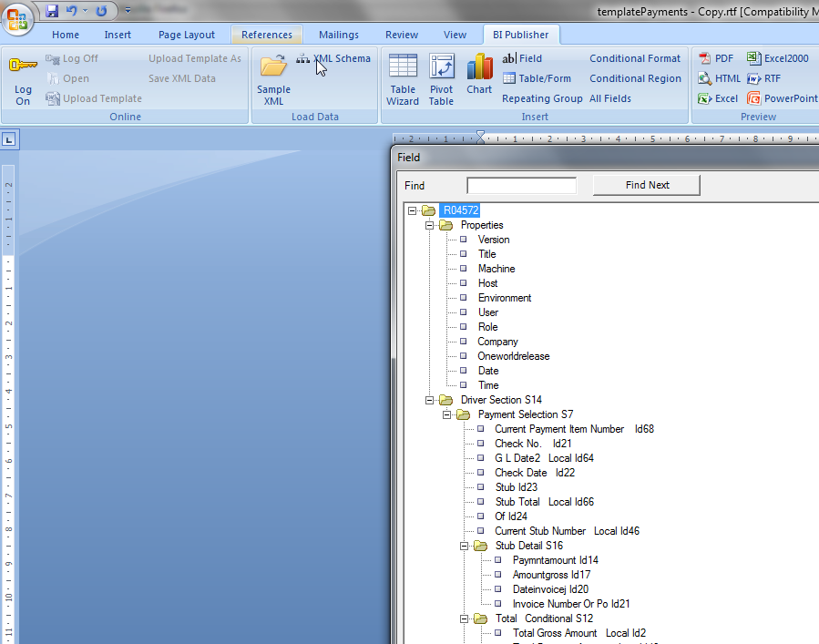Collapse Payment Selection S7 node
819x644 pixels.
tap(446, 414)
